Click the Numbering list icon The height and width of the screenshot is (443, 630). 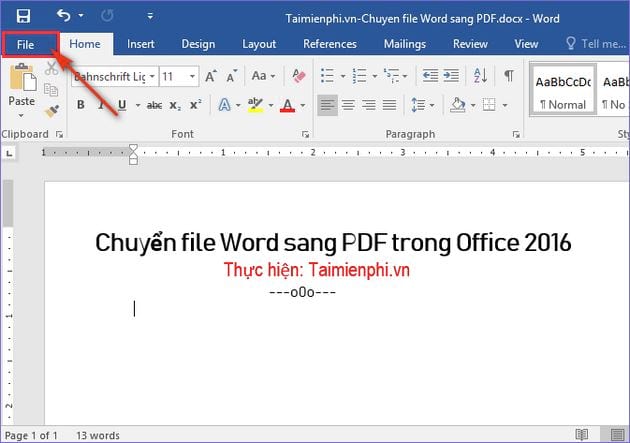click(360, 76)
